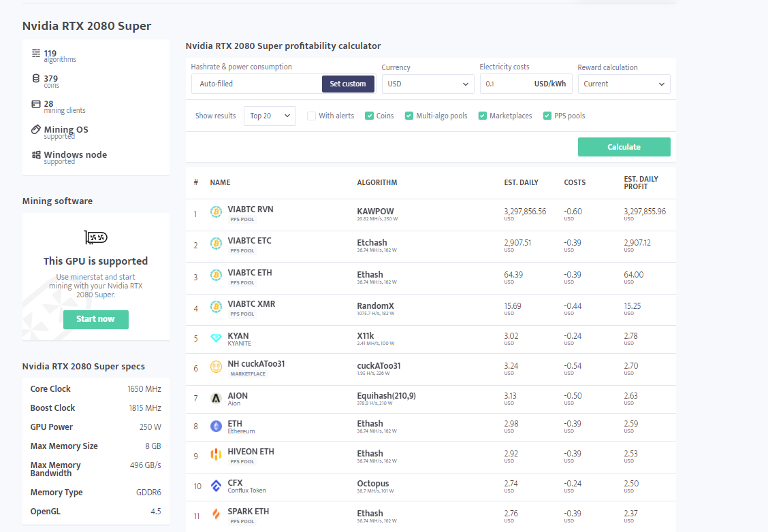Click the Windows node logo icon
768x532 pixels.
click(x=36, y=154)
